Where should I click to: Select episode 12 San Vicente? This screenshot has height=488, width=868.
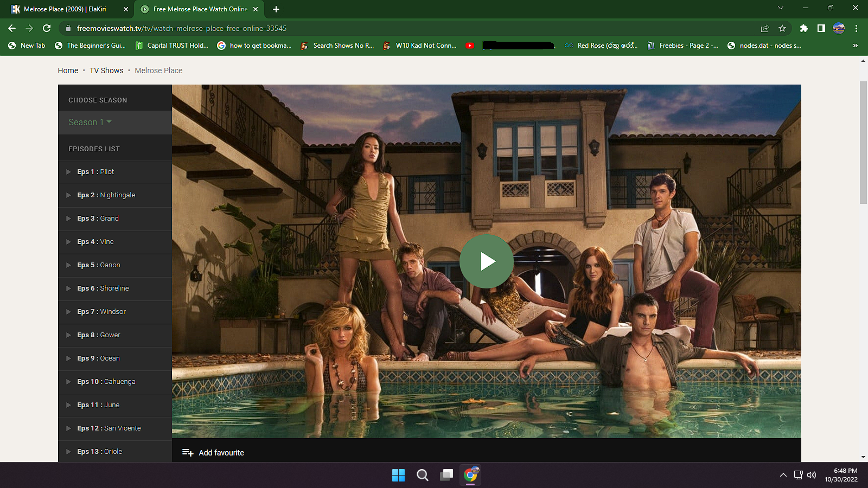(115, 428)
